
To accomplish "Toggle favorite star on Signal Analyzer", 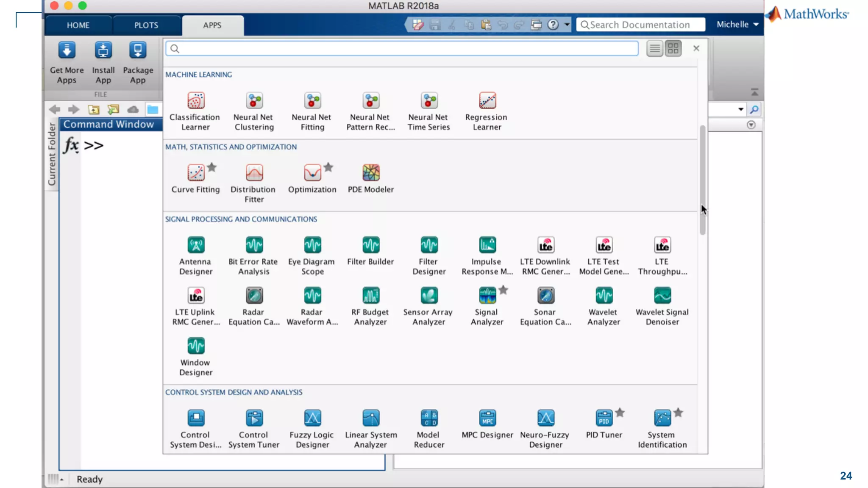I will (x=503, y=290).
